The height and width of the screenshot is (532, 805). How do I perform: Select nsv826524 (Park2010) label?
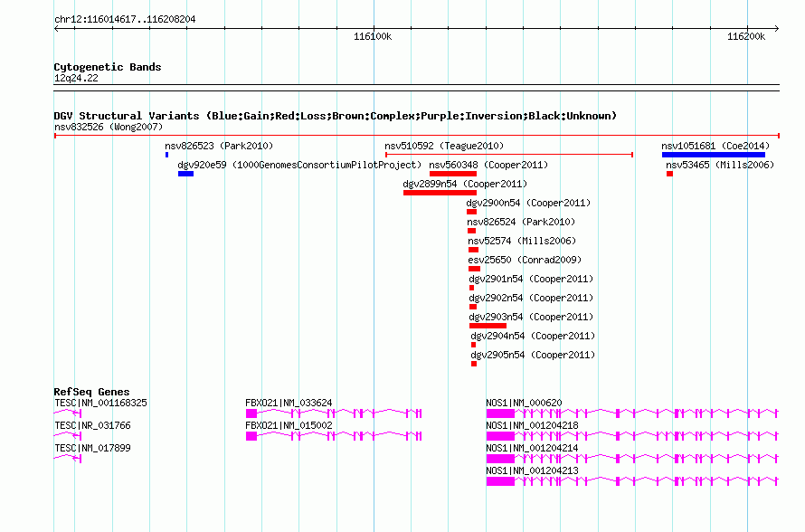(x=521, y=222)
